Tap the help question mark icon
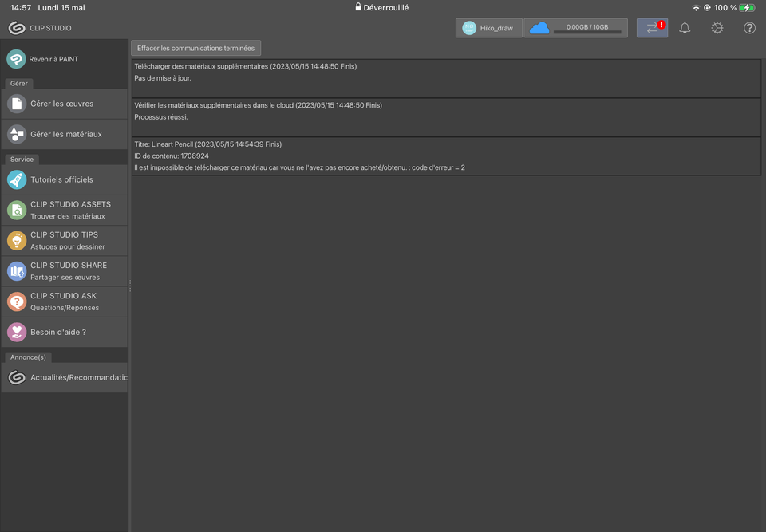The height and width of the screenshot is (532, 766). pos(748,27)
